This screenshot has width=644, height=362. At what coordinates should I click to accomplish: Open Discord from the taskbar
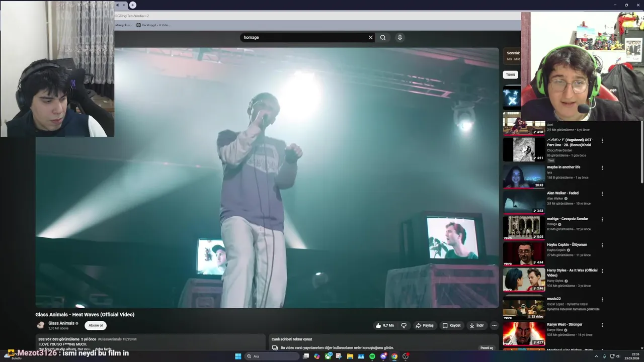click(383, 356)
